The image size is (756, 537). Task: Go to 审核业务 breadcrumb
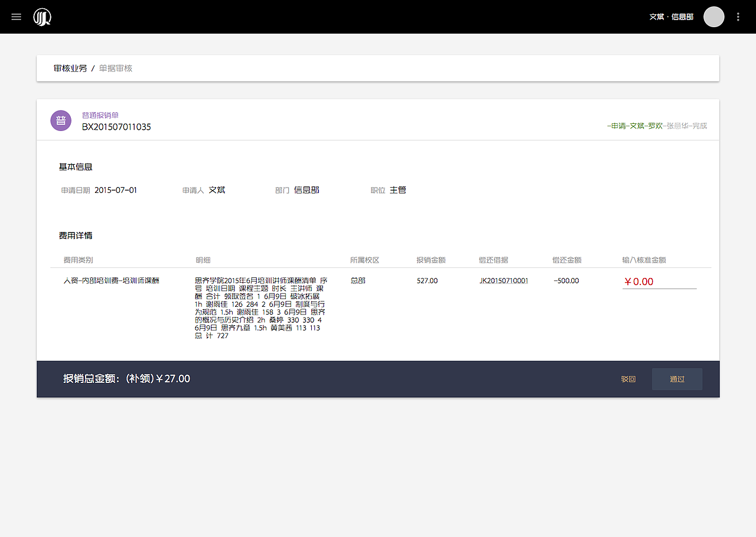pos(70,68)
